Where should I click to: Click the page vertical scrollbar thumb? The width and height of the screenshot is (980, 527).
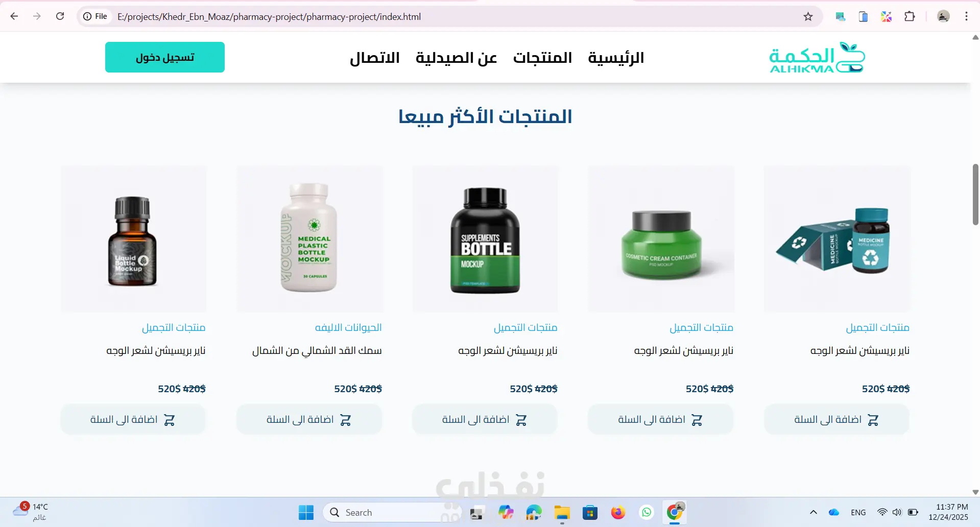tap(975, 195)
